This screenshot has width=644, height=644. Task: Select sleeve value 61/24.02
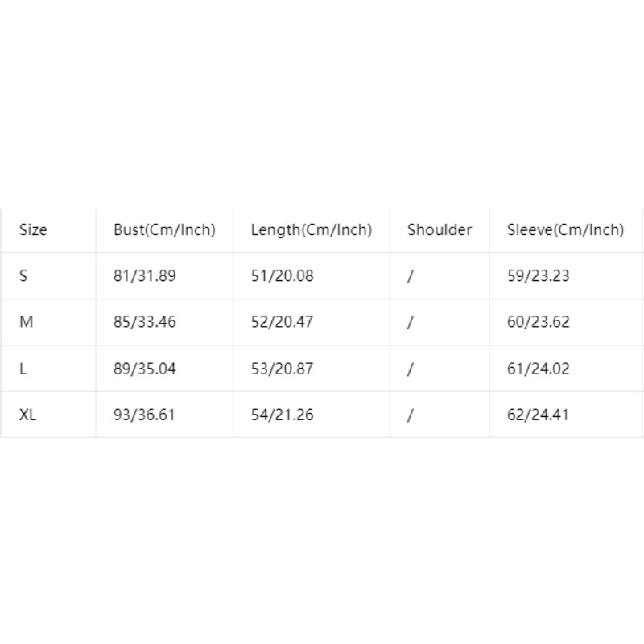(538, 369)
